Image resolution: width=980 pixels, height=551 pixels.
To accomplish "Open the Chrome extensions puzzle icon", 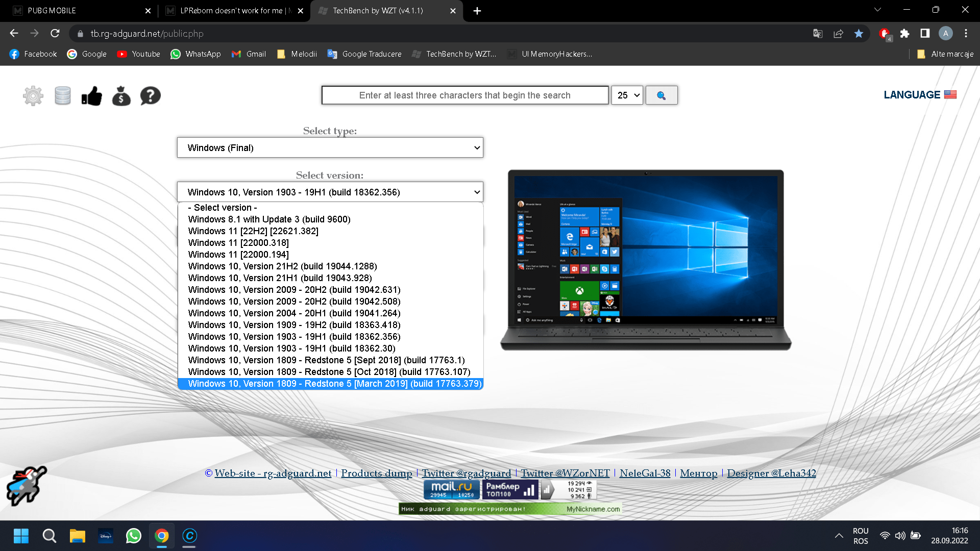I will [x=905, y=34].
